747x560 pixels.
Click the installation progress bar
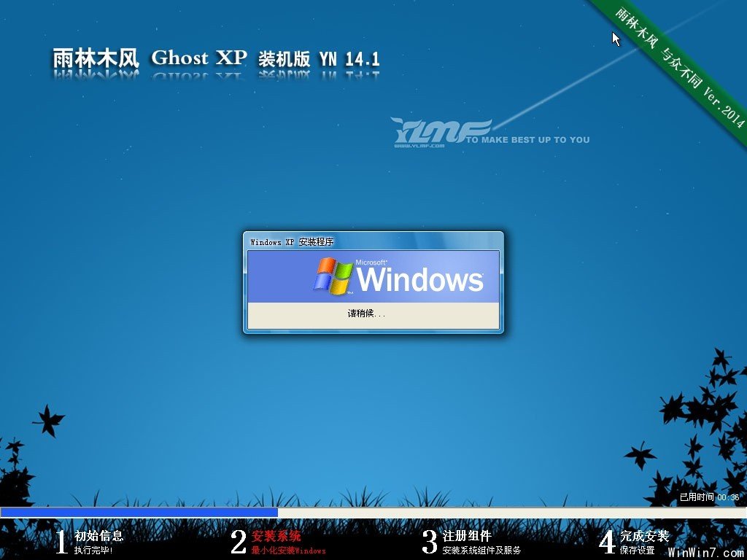point(373,513)
